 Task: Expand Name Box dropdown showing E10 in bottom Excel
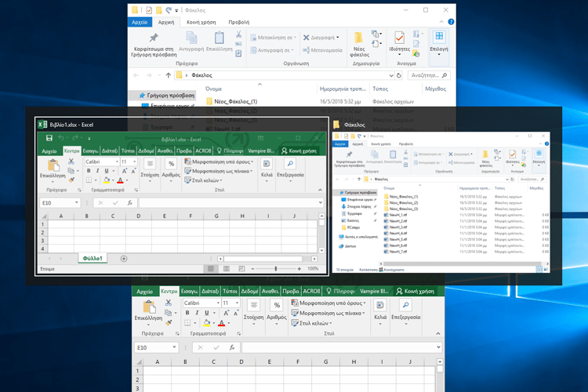click(x=174, y=347)
